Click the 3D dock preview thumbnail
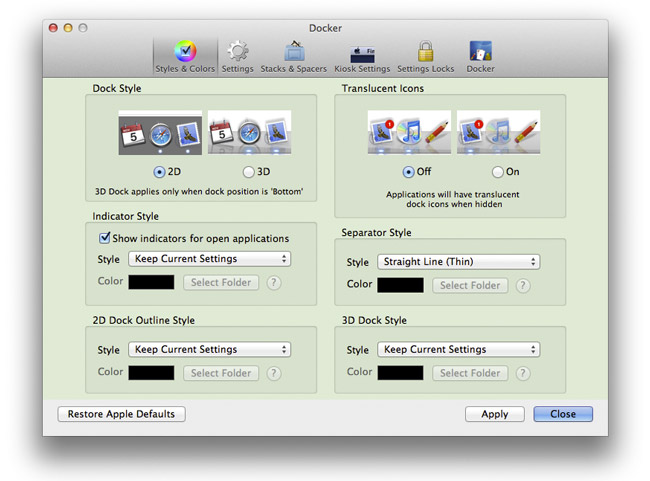The image size is (650, 481). tap(249, 134)
